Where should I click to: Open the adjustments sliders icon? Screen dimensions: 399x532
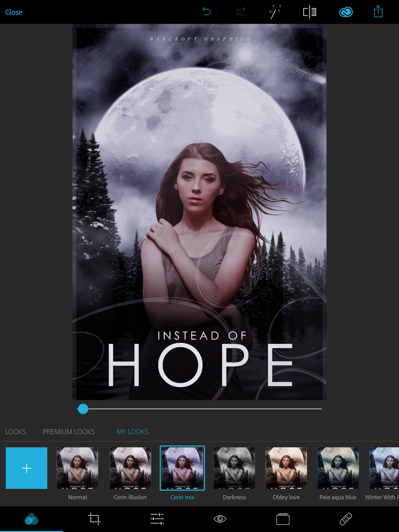click(x=157, y=519)
